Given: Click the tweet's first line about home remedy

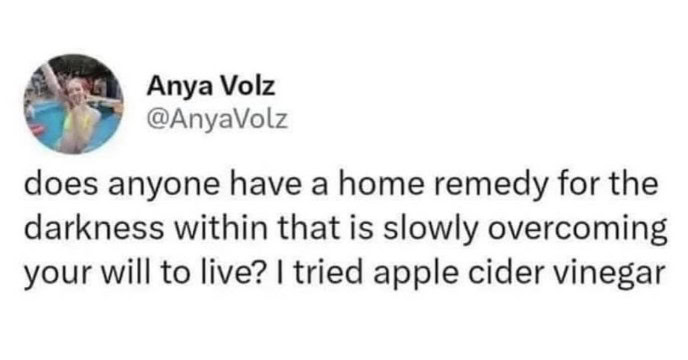Looking at the screenshot, I should coord(341,185).
